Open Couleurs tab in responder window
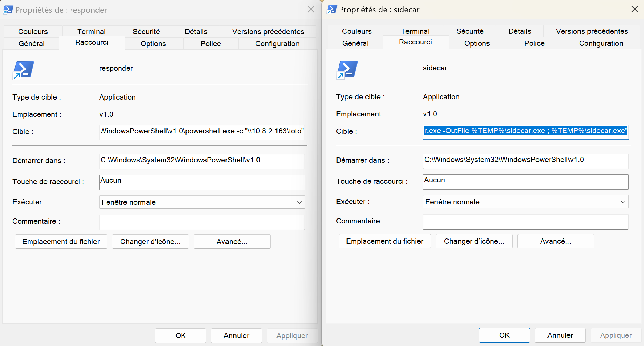The height and width of the screenshot is (346, 644). (33, 31)
